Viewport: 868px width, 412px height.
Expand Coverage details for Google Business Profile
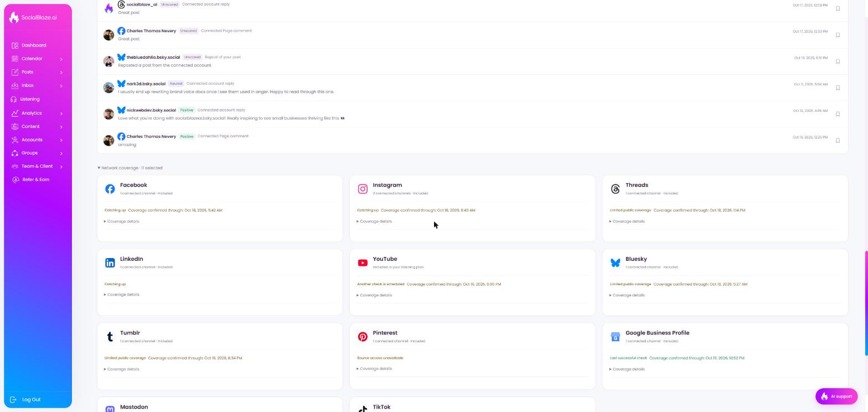point(627,369)
